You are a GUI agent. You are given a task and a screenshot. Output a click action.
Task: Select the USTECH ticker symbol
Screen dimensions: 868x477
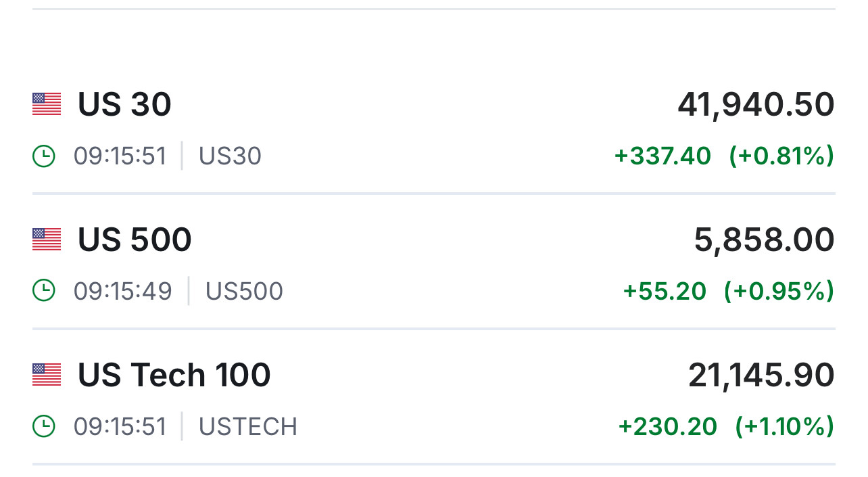[247, 426]
